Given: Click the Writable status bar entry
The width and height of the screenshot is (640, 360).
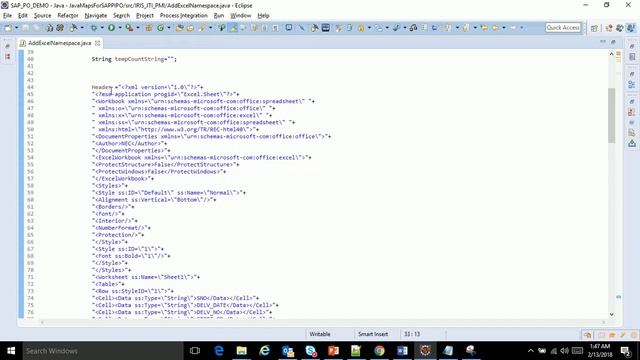Looking at the screenshot, I should coord(320,334).
